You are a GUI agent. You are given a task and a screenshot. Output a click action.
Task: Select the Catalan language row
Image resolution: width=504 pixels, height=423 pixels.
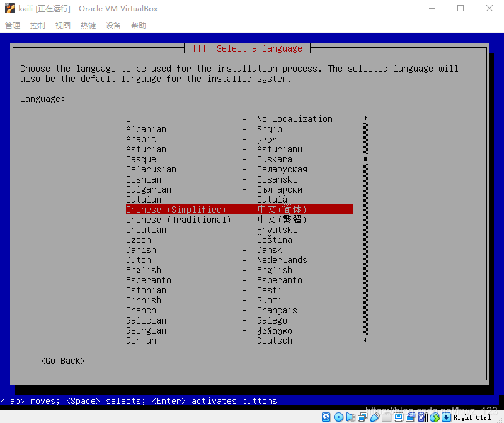[239, 200]
